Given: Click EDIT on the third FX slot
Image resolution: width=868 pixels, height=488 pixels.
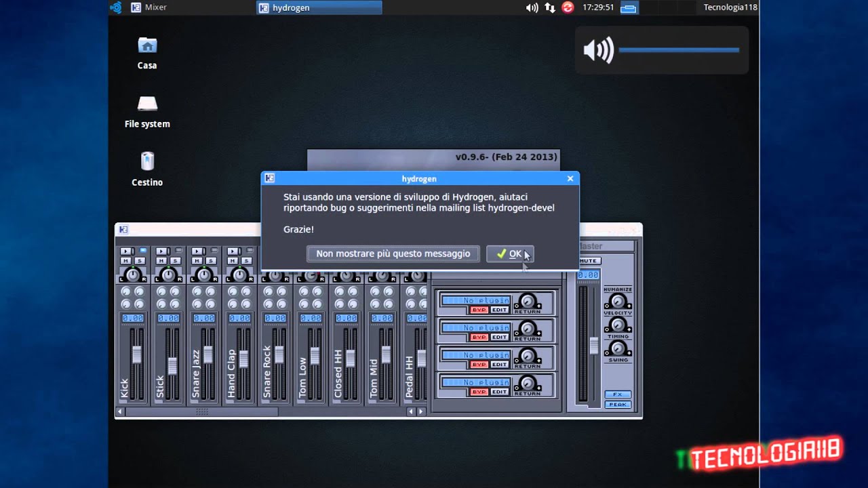Looking at the screenshot, I should (x=500, y=365).
